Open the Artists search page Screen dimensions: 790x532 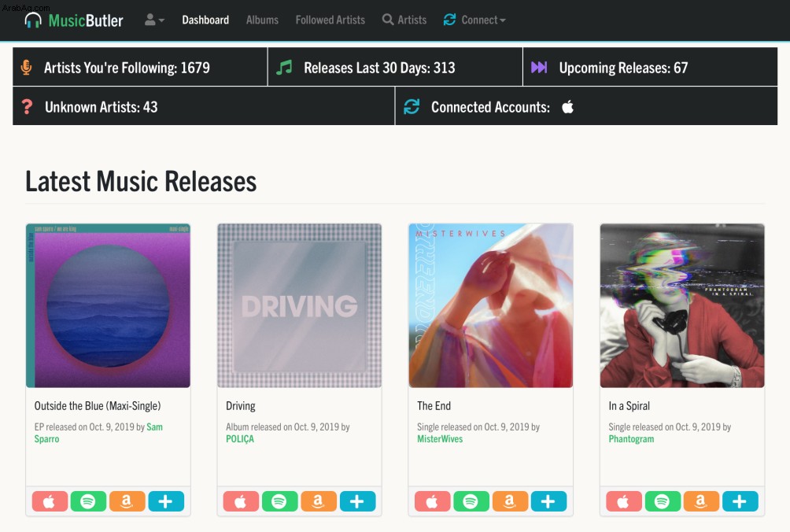point(404,20)
